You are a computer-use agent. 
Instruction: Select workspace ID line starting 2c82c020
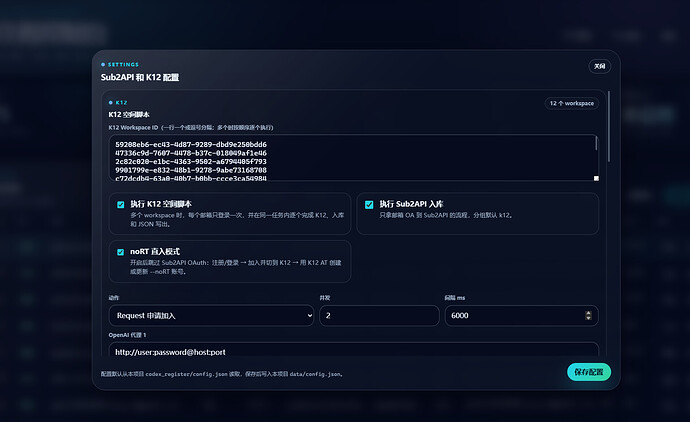click(x=191, y=161)
